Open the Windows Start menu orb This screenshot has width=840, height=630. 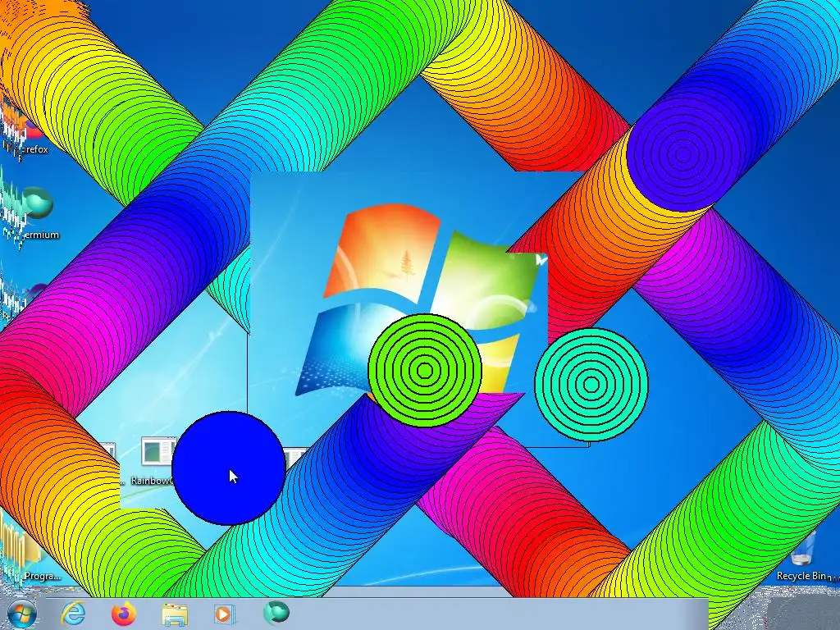click(x=21, y=614)
